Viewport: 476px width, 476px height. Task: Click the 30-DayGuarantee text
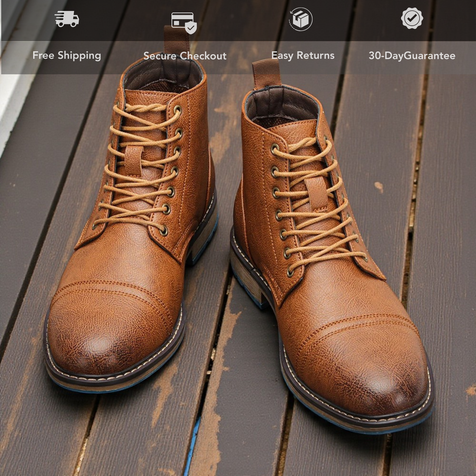click(412, 56)
